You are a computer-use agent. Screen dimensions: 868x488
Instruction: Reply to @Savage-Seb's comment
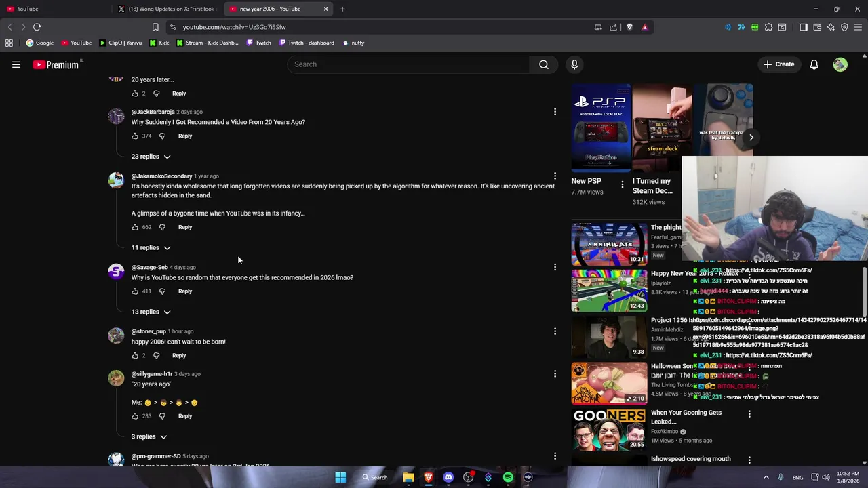pyautogui.click(x=185, y=291)
